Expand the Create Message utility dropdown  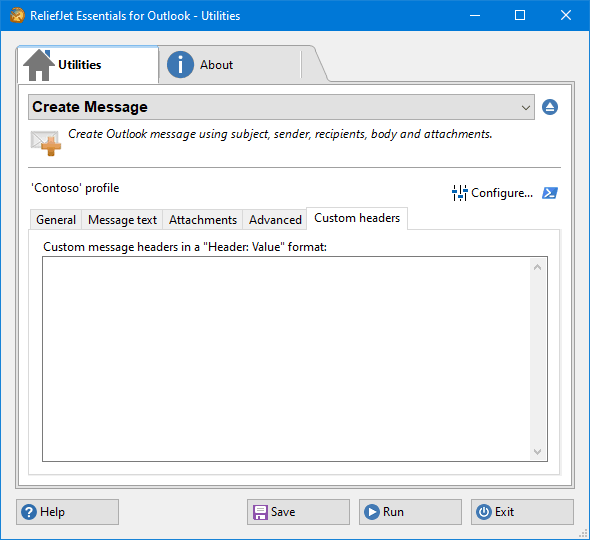281,107
